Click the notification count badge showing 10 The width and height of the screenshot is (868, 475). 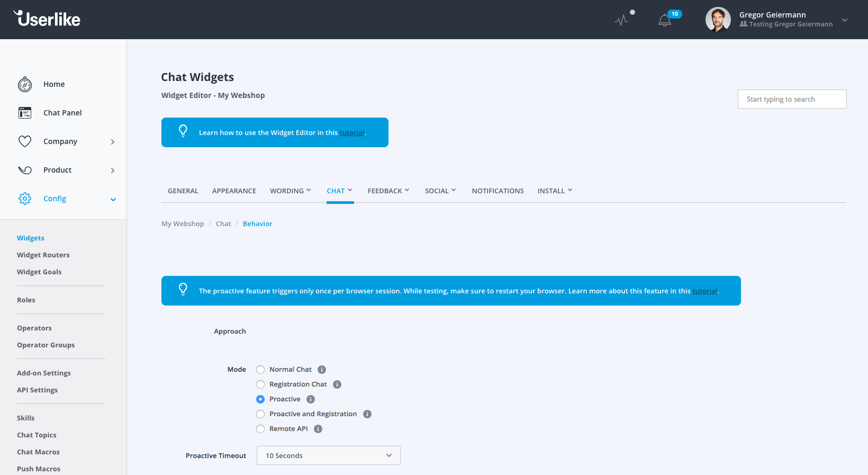pyautogui.click(x=675, y=14)
